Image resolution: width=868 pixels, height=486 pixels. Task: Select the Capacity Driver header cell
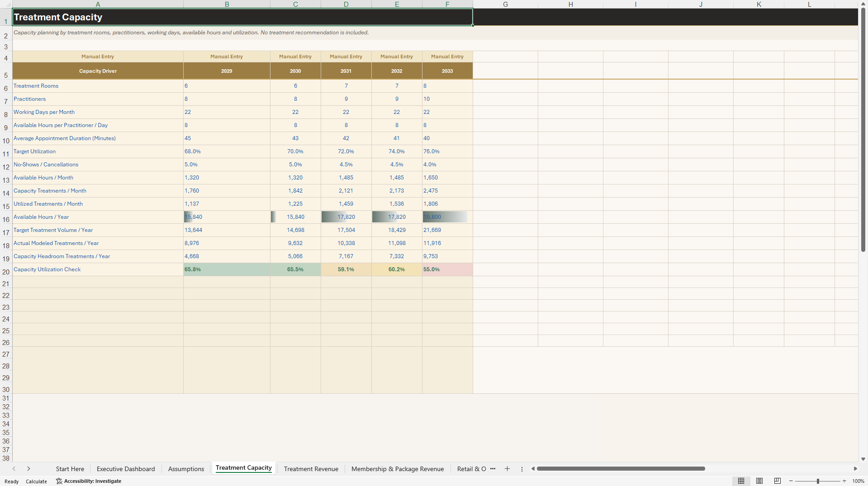(98, 71)
